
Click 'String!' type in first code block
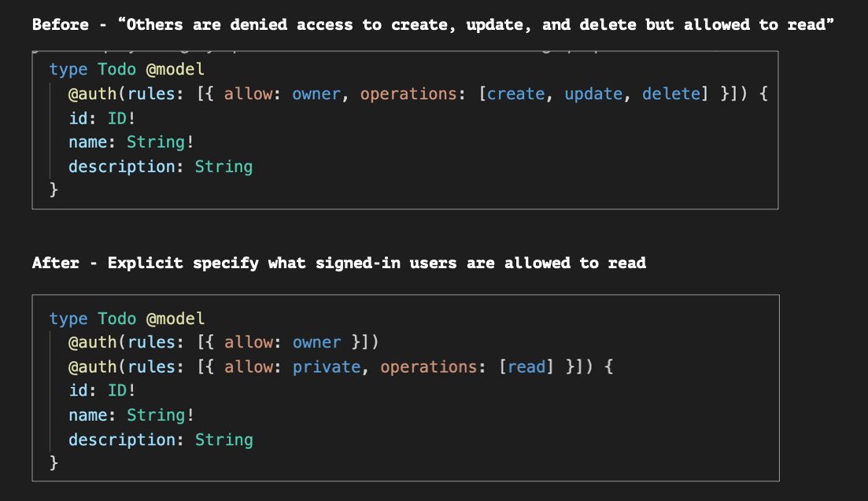coord(160,142)
